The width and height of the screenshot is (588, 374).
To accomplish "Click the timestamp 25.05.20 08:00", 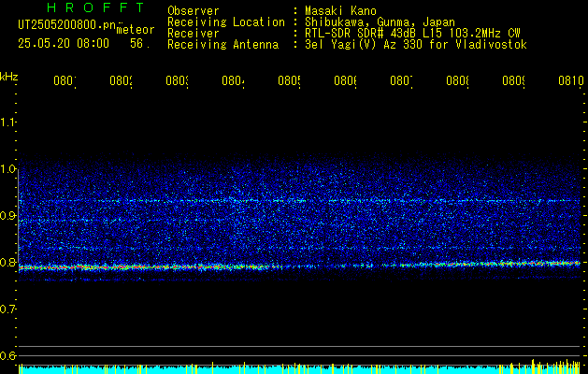I will 64,43.
